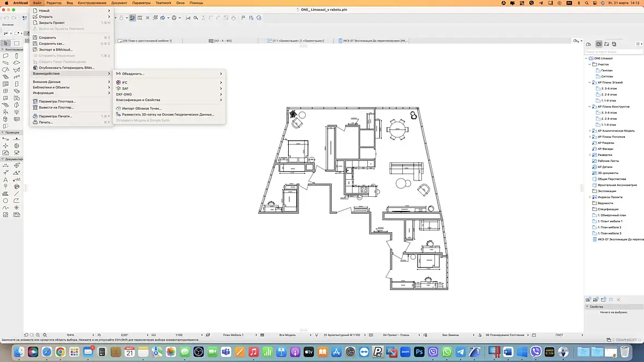Switch navigator to View Map icon
Screen dimensions: 644x362
coord(599,44)
